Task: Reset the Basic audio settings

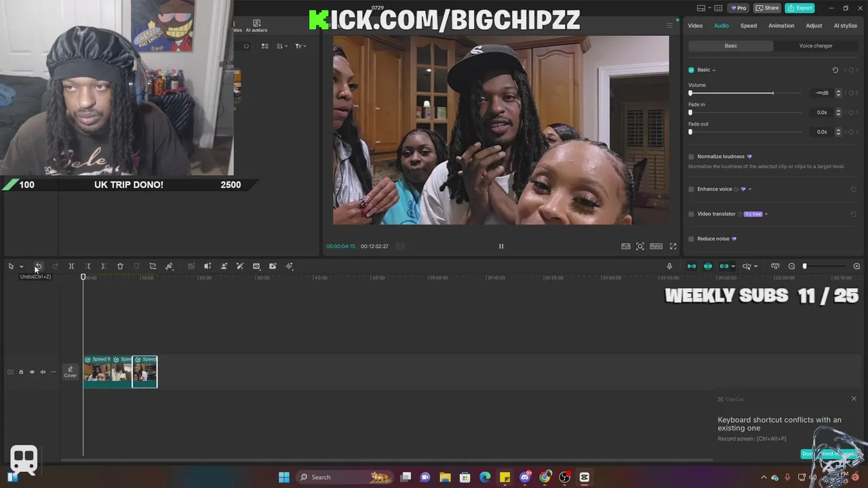Action: tap(835, 70)
